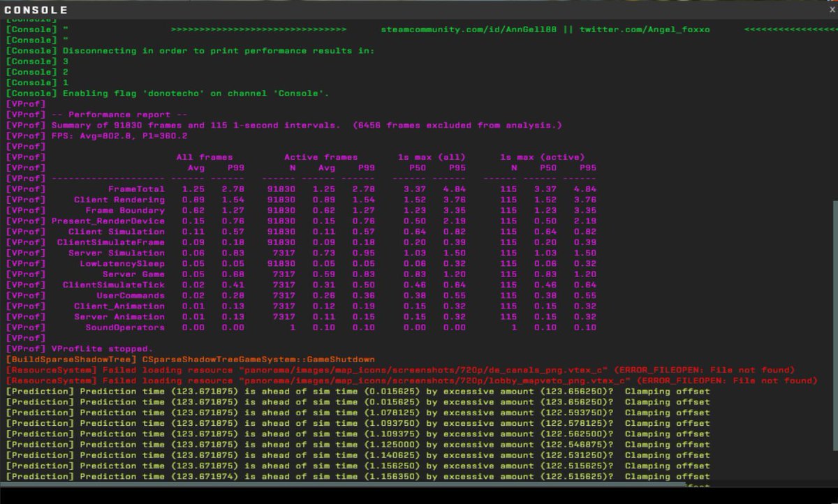838x504 pixels.
Task: Click 'Summary of 91830 frames' line
Action: tap(284, 125)
